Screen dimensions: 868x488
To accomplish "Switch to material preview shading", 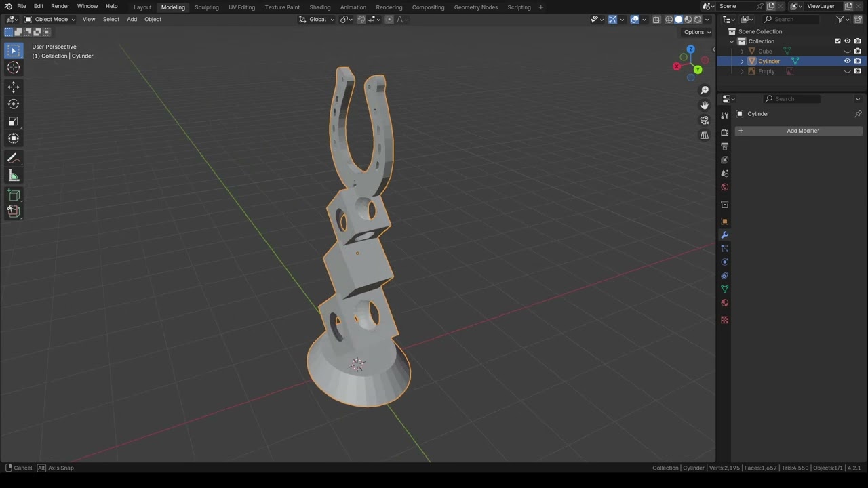I will [x=688, y=19].
